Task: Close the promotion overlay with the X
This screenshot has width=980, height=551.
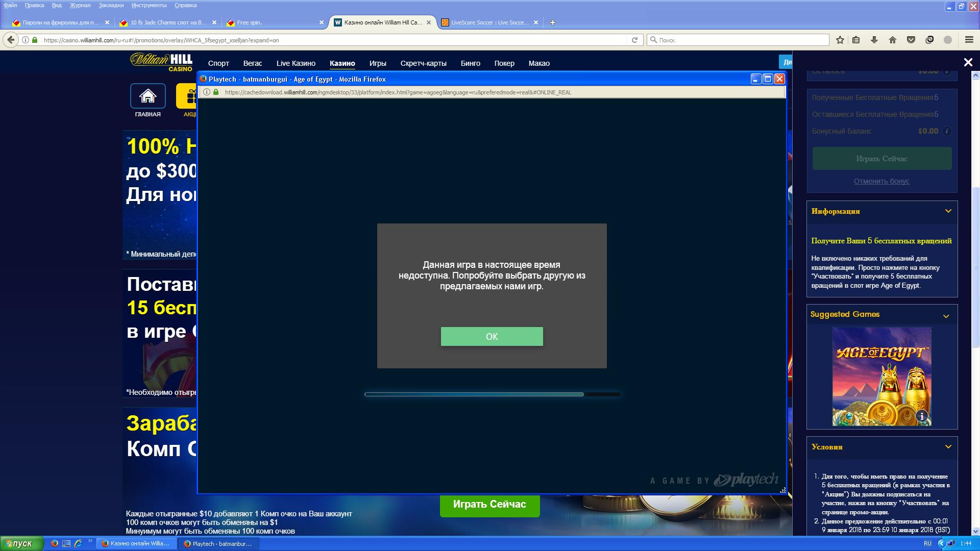Action: point(968,62)
